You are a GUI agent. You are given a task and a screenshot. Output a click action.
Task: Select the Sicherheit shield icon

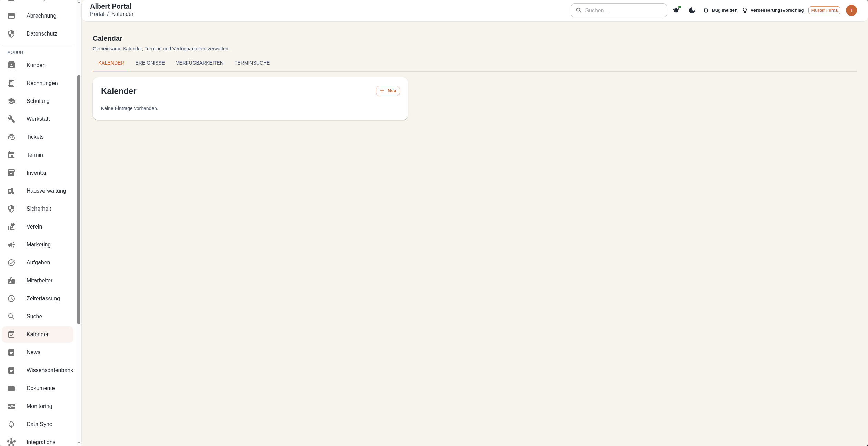click(11, 209)
